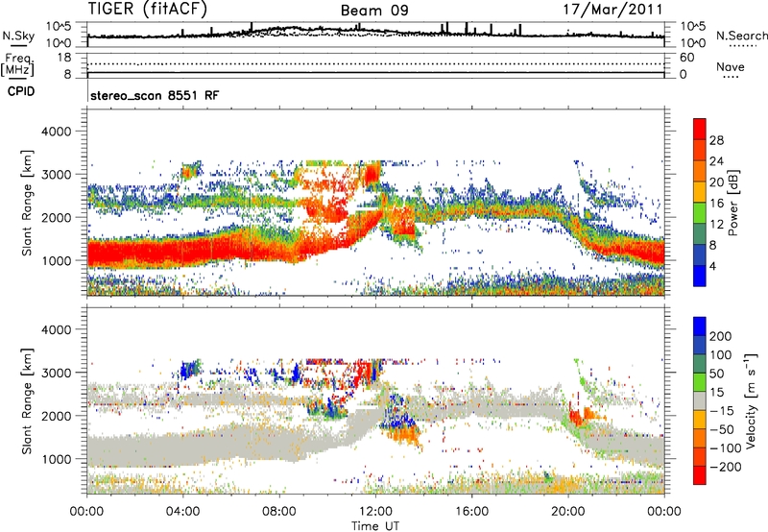Click the dotted Nave legend line sample
Viewport: 768px width, 532px height.
(x=732, y=78)
